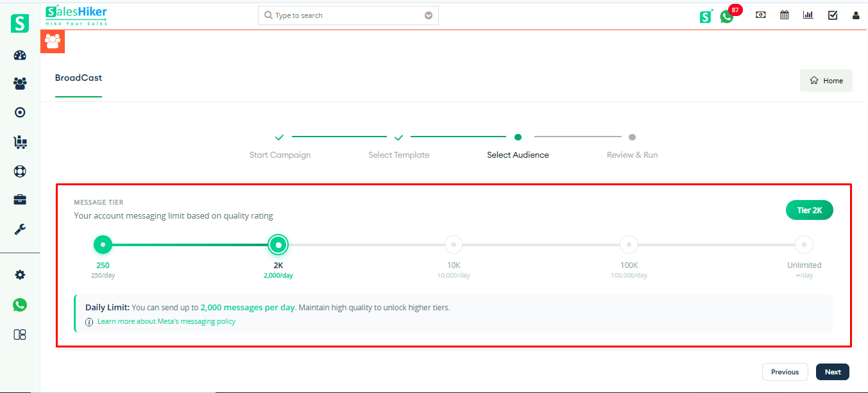Click the orange group icon below logo
868x393 pixels.
(x=53, y=42)
